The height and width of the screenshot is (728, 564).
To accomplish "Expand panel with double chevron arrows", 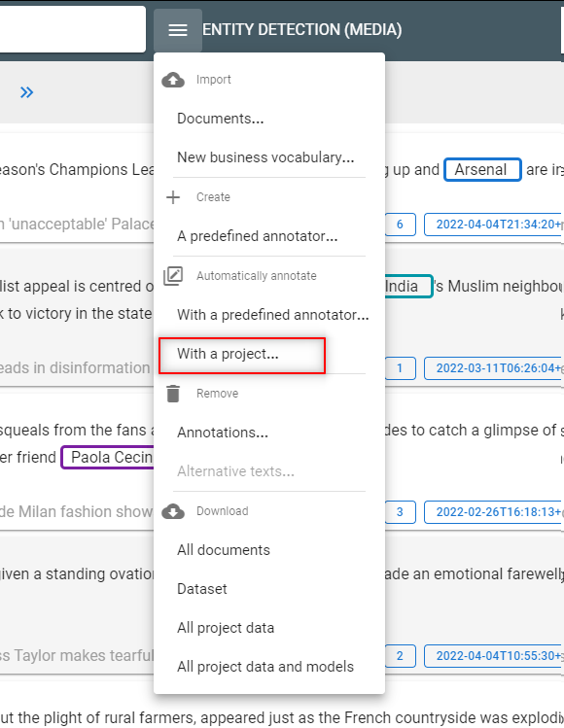I will pos(26,92).
